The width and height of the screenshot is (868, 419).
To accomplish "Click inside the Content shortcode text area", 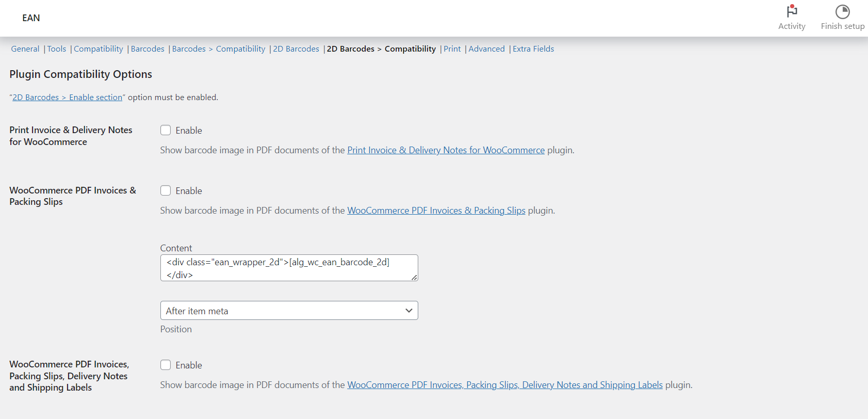I will 289,267.
